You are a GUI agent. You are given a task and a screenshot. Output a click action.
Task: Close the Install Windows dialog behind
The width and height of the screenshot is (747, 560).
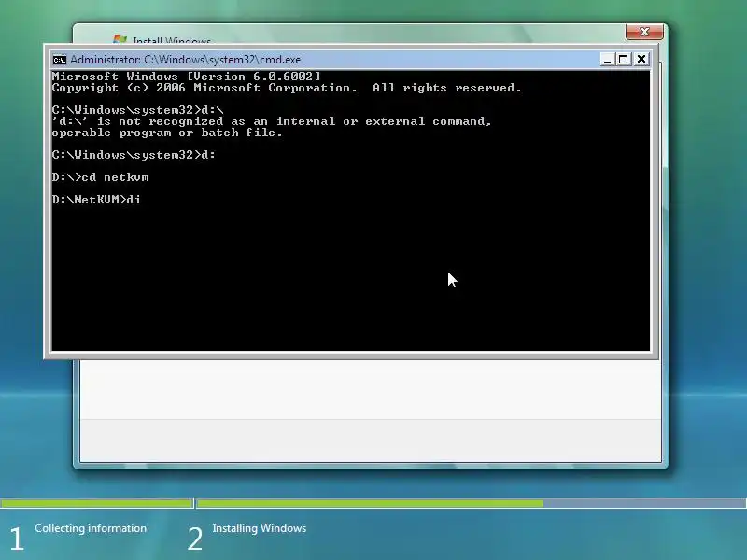coord(644,32)
